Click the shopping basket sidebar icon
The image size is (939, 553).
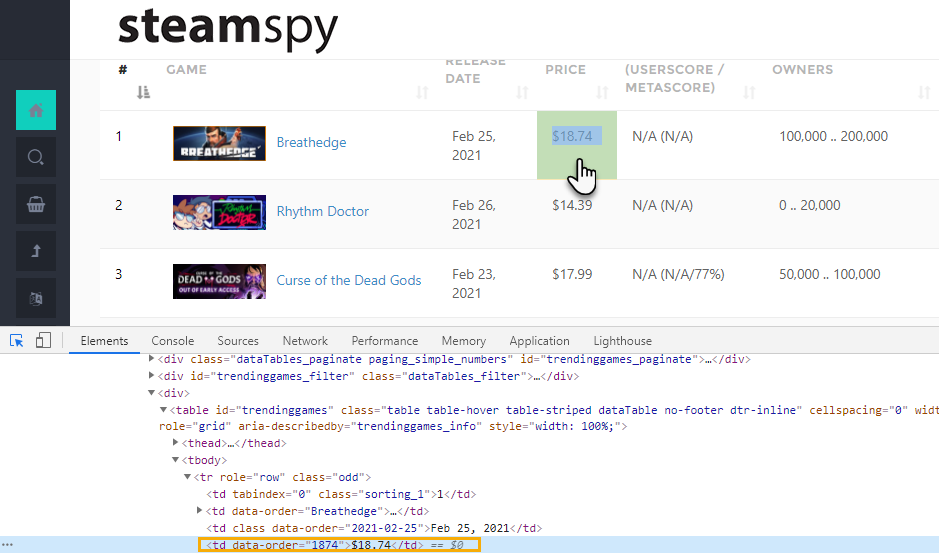36,204
